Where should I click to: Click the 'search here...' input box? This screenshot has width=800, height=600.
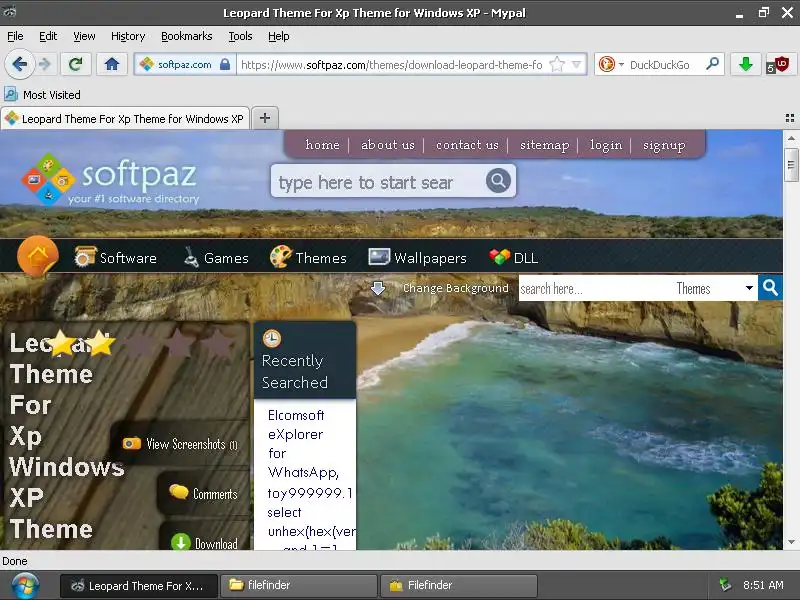pyautogui.click(x=594, y=288)
